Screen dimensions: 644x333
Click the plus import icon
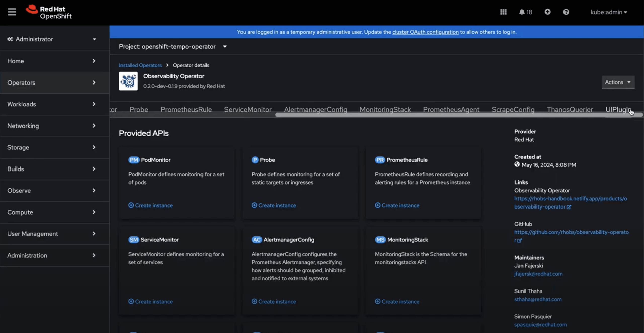(x=547, y=12)
